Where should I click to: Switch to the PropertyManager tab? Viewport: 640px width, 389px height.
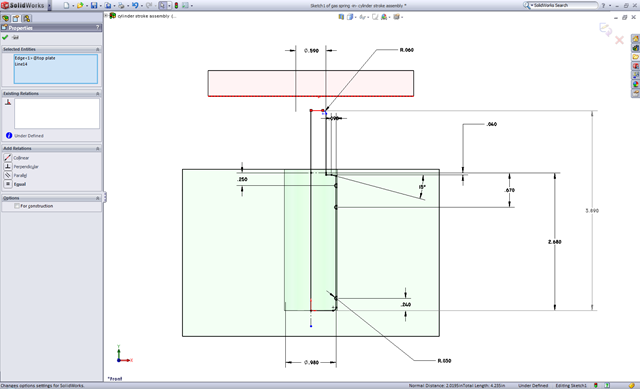(16, 18)
